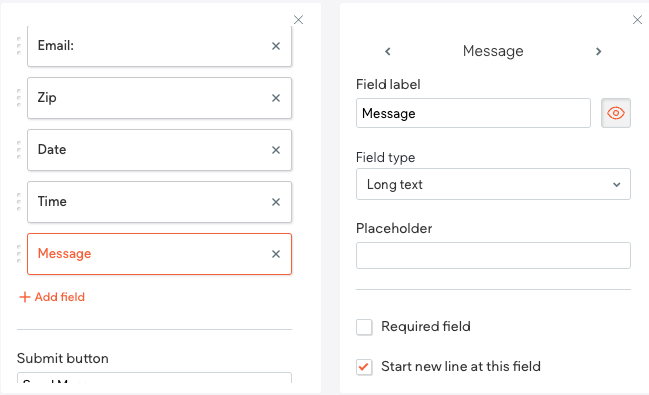Remove the Date field via X icon

tap(276, 150)
